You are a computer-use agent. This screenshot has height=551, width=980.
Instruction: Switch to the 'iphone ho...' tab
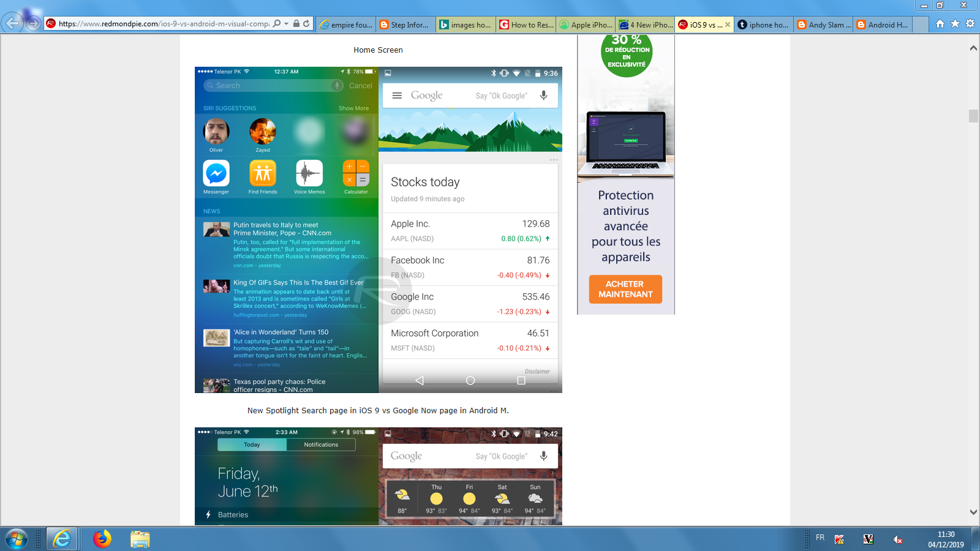[763, 24]
